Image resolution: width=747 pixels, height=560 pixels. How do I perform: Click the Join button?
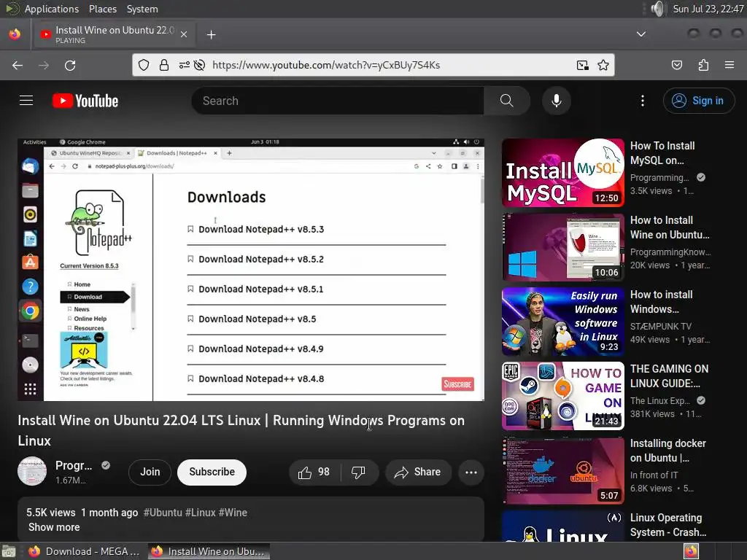(x=150, y=472)
